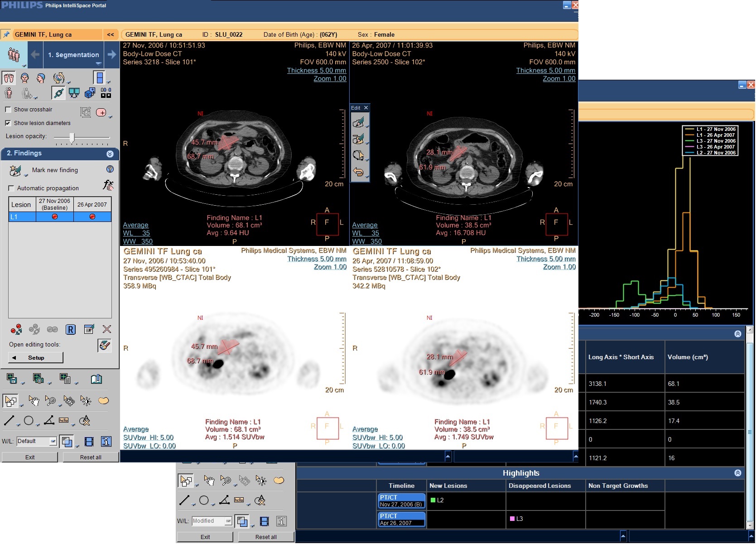Click Exit button in background window
The image size is (756, 544).
[205, 537]
